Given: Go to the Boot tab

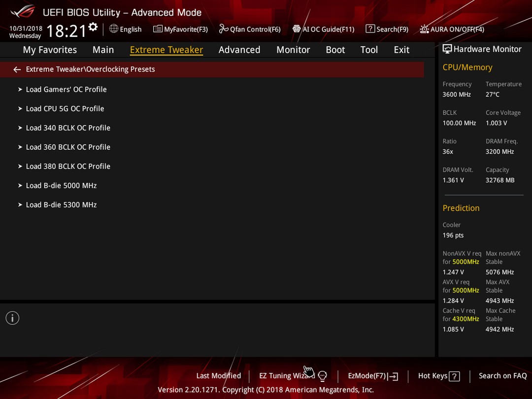Looking at the screenshot, I should click(335, 50).
